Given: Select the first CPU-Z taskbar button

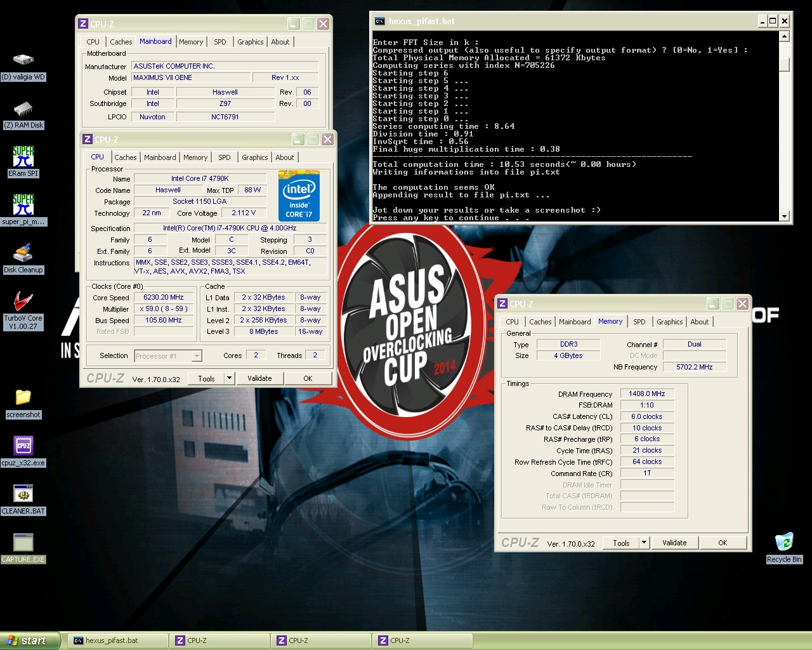Looking at the screenshot, I should [219, 640].
